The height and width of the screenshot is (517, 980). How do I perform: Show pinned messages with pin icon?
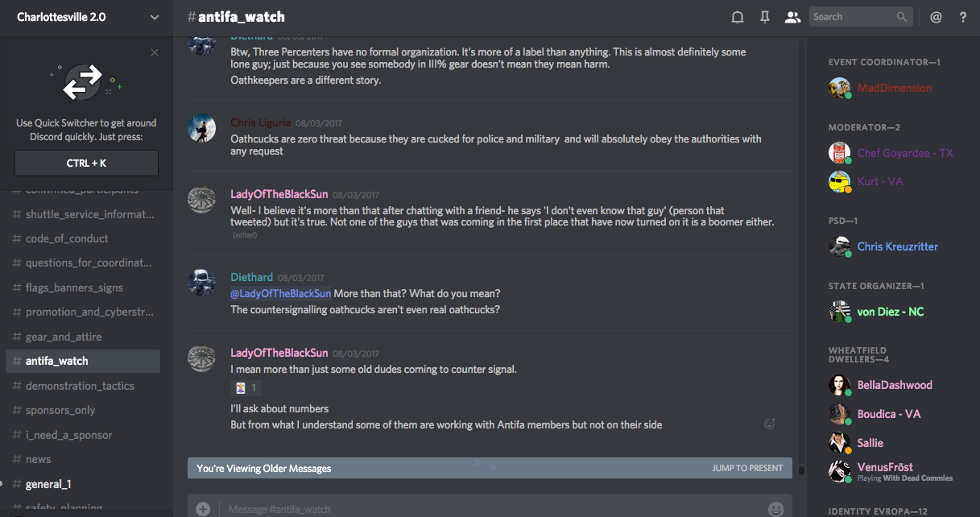pos(765,17)
